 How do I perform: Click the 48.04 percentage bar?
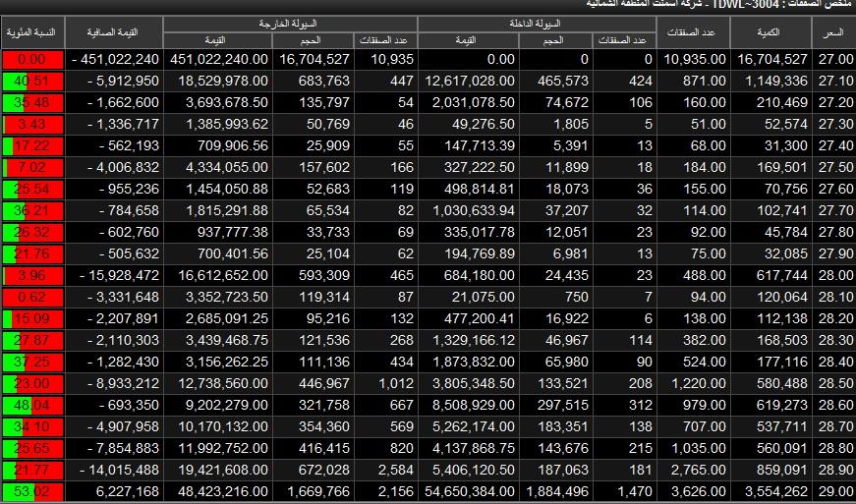click(x=32, y=406)
